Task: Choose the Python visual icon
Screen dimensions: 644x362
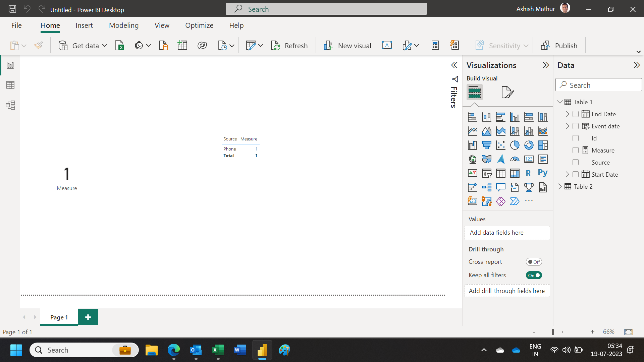Action: click(543, 173)
